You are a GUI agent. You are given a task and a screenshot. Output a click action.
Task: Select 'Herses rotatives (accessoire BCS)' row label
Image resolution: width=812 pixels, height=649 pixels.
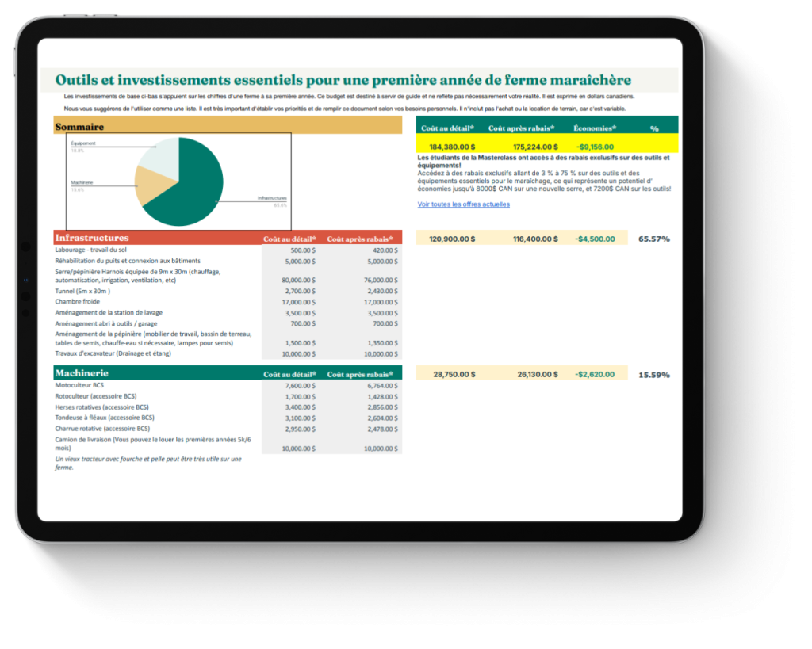point(102,407)
